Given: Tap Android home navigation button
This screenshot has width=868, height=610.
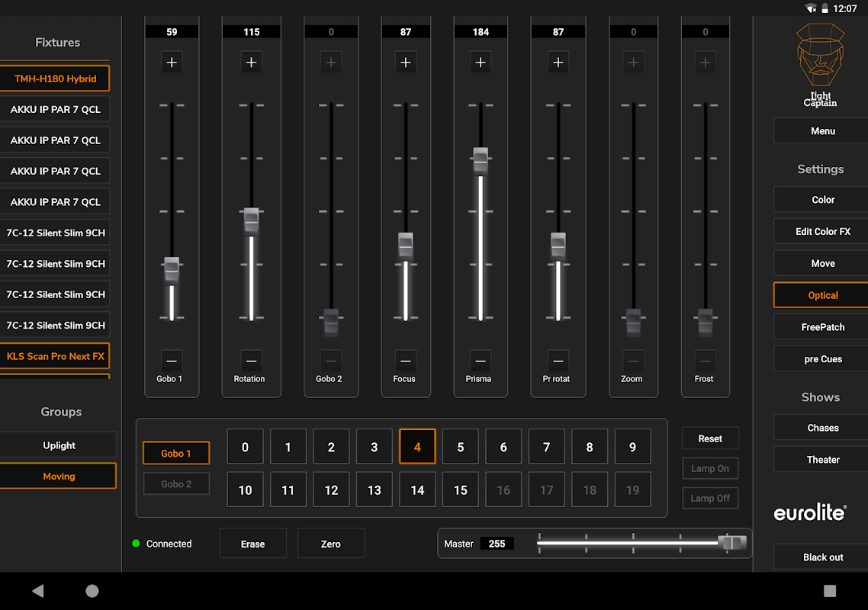Looking at the screenshot, I should click(92, 591).
